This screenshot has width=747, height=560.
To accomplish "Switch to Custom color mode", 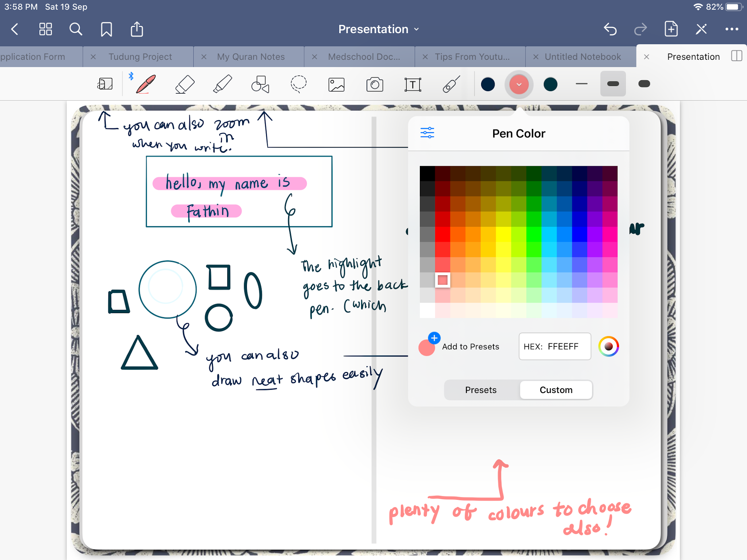I will 556,390.
